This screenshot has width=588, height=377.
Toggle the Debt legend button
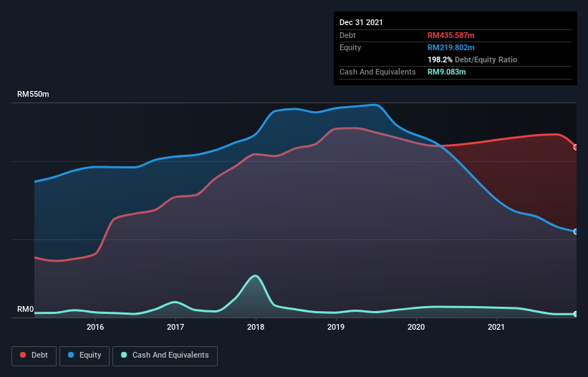click(x=34, y=355)
